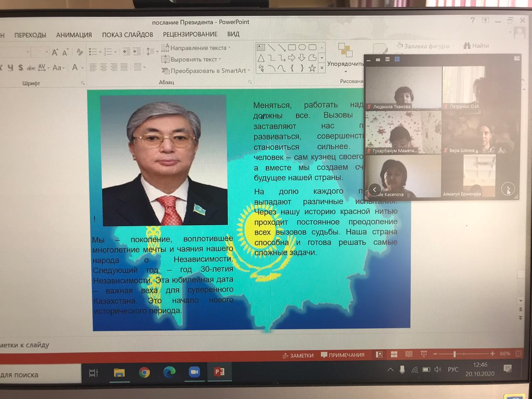The image size is (532, 399).
Task: Open the АНИМАЦИЯ ribbon tab
Action: 74,35
